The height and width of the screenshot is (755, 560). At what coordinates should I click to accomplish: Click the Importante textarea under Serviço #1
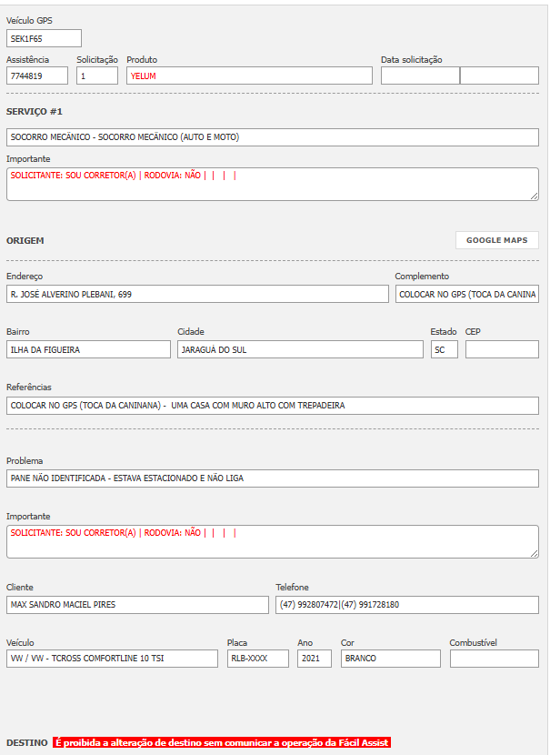tap(273, 183)
